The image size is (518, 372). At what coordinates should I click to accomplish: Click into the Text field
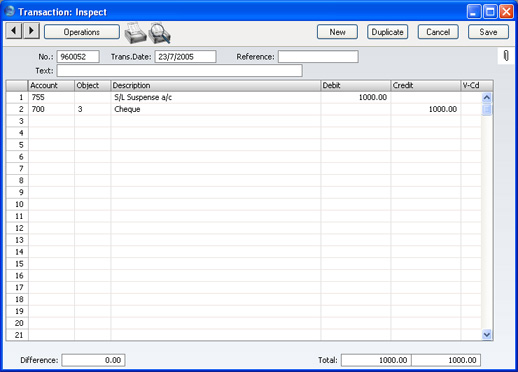pos(180,71)
